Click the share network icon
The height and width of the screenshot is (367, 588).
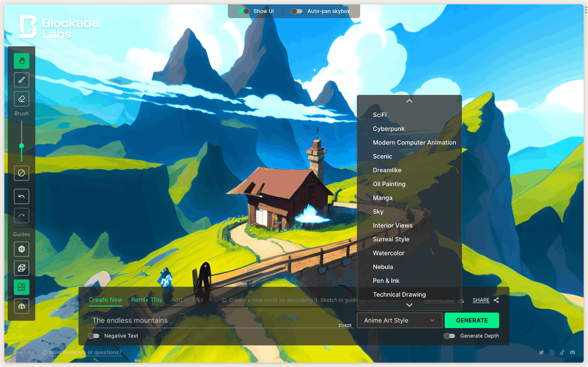coord(496,300)
